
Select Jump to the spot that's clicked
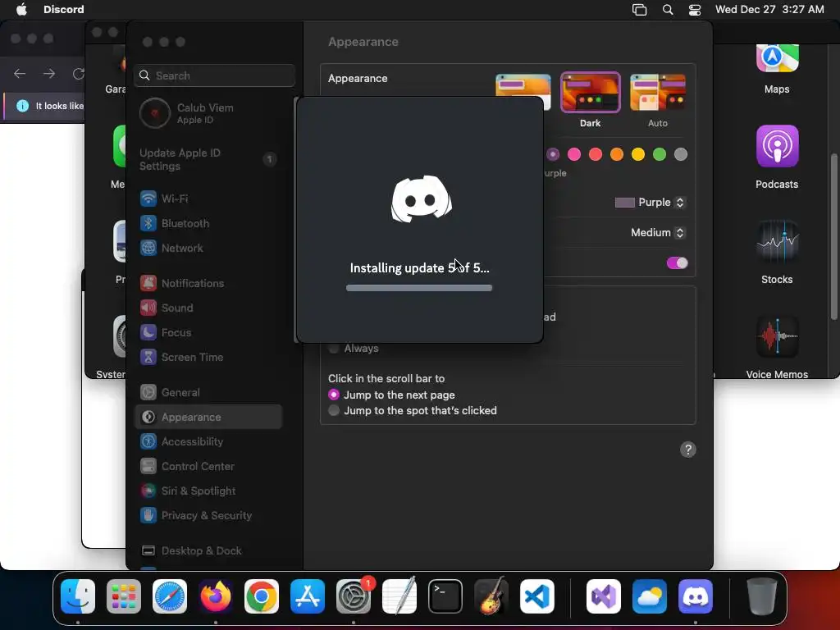pos(412,410)
